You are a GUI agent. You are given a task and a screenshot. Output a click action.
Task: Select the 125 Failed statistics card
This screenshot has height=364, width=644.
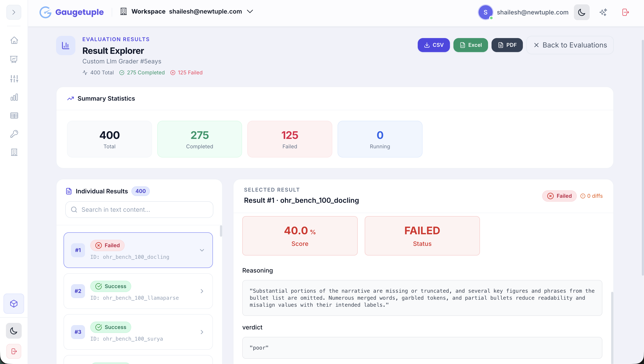(x=290, y=139)
